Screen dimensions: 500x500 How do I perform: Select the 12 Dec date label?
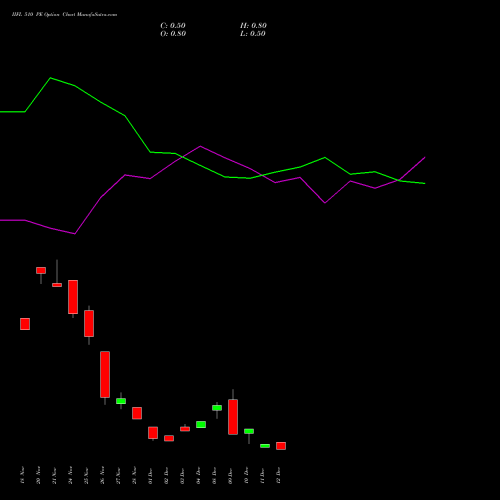coord(278,475)
